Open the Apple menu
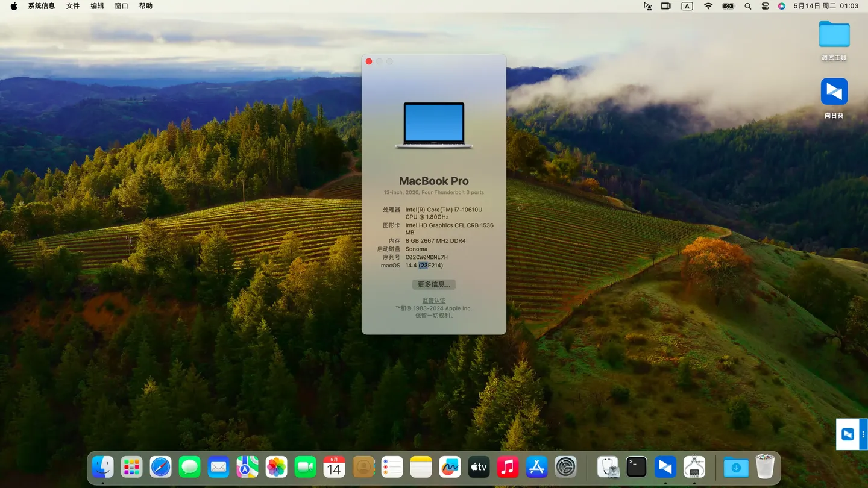This screenshot has width=868, height=488. tap(14, 6)
